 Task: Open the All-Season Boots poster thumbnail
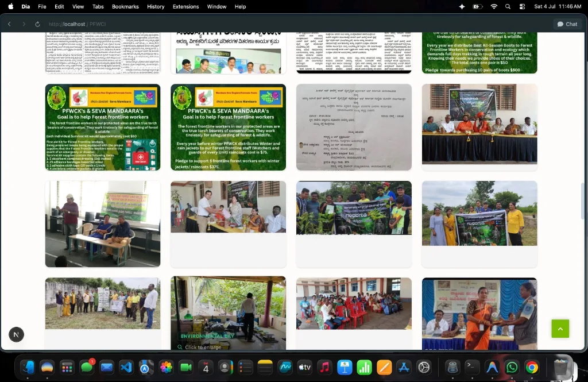(479, 53)
